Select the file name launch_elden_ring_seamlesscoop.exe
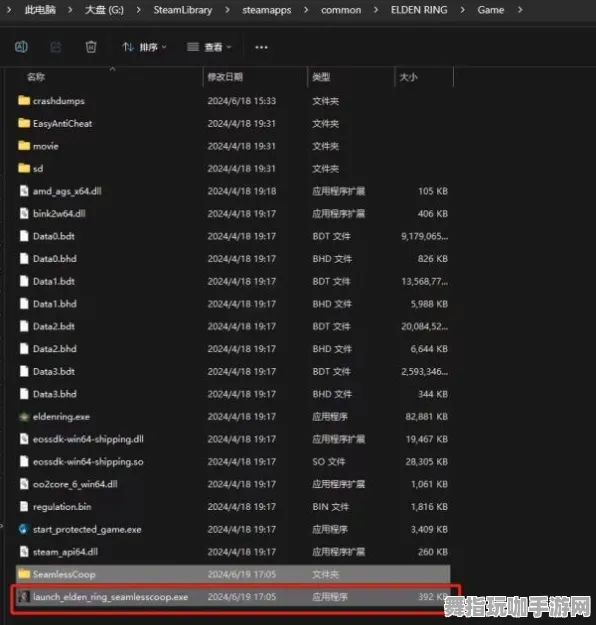Viewport: 596px width, 625px height. point(110,597)
